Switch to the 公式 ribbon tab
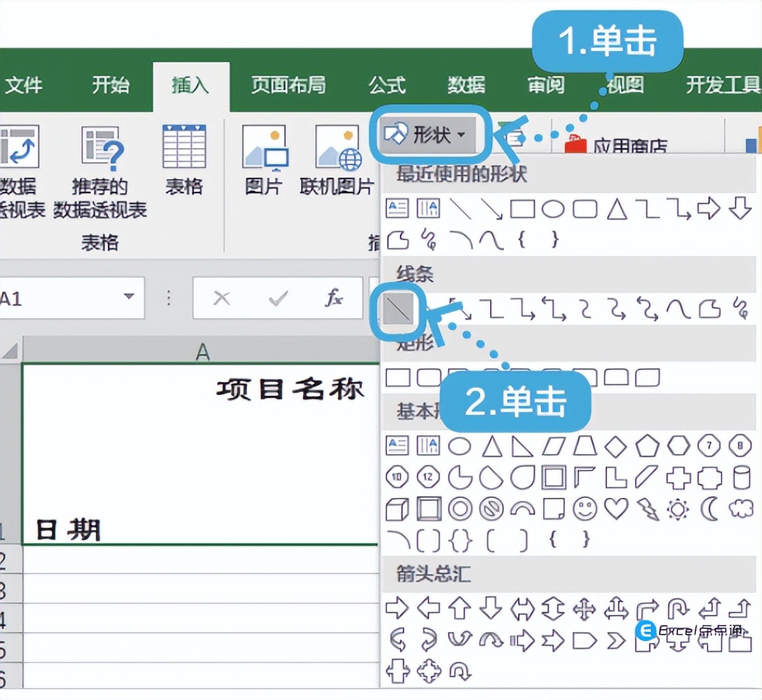Screen dimensions: 762x700 click(388, 85)
